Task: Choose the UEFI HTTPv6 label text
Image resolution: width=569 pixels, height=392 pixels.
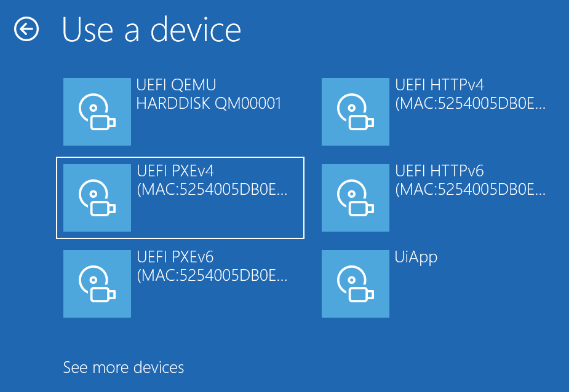Action: (439, 171)
